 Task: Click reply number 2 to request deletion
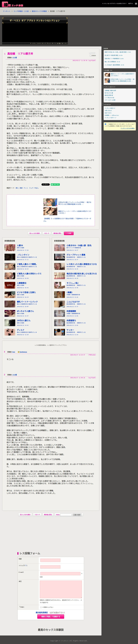[x=5, y=375]
